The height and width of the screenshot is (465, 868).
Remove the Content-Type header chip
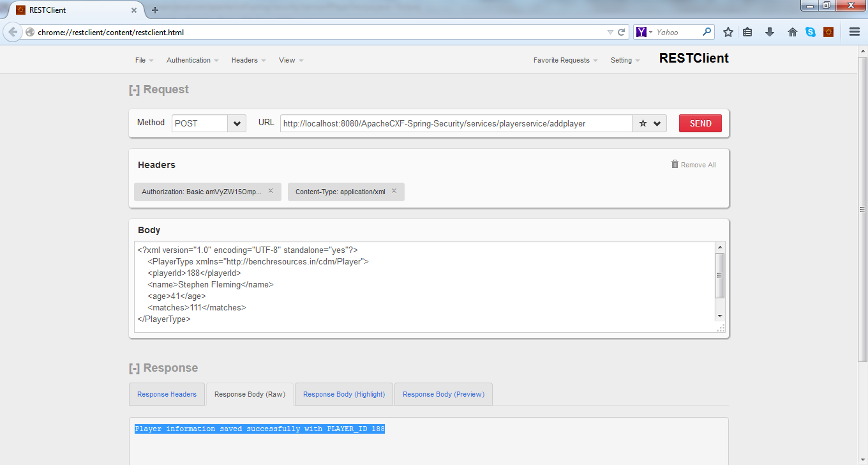point(394,191)
